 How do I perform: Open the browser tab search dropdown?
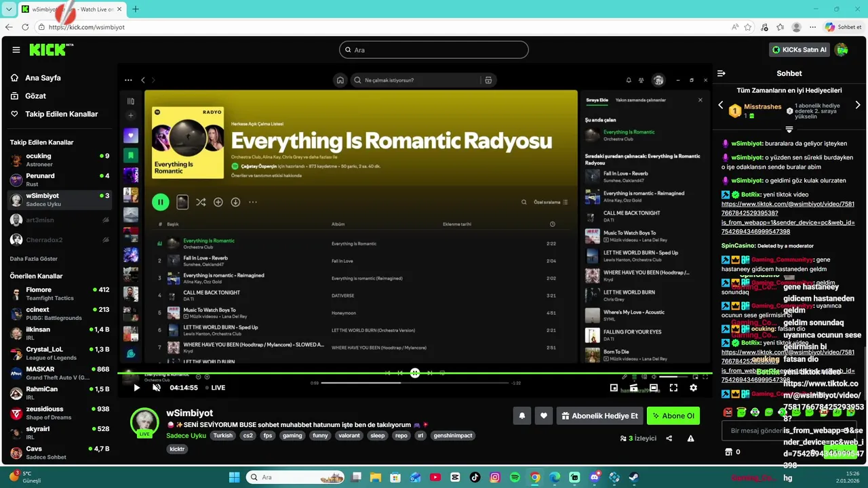[9, 9]
